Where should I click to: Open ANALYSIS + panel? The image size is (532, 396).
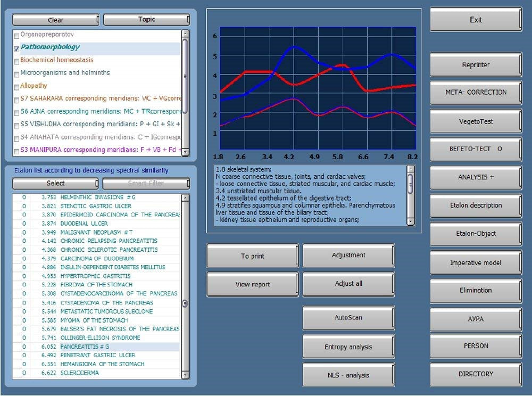(x=475, y=177)
